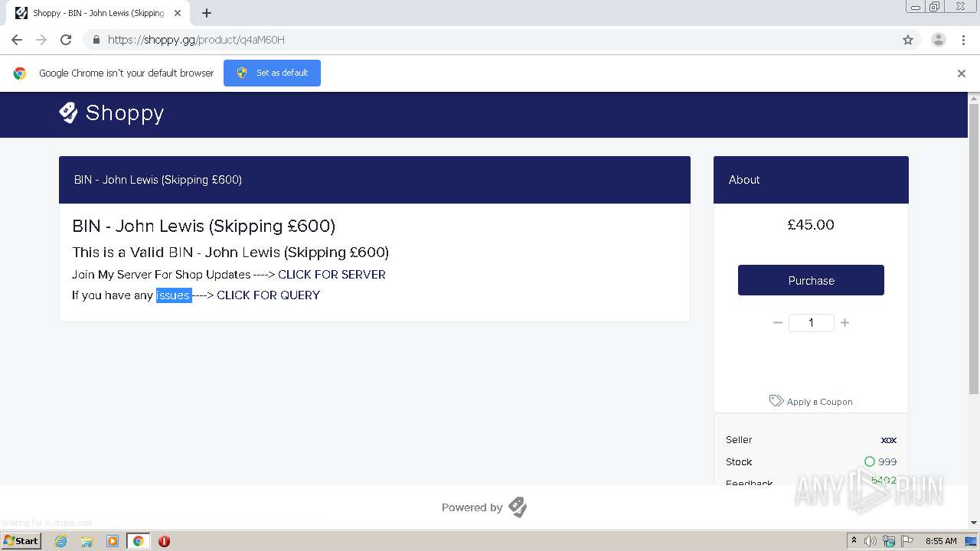Click the Purchase button
The width and height of the screenshot is (980, 551).
[x=811, y=280]
